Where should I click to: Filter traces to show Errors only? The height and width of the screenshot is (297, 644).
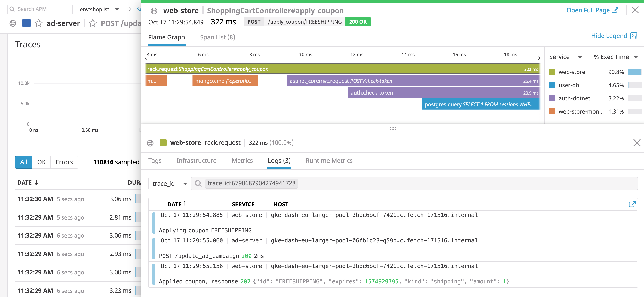tap(64, 162)
